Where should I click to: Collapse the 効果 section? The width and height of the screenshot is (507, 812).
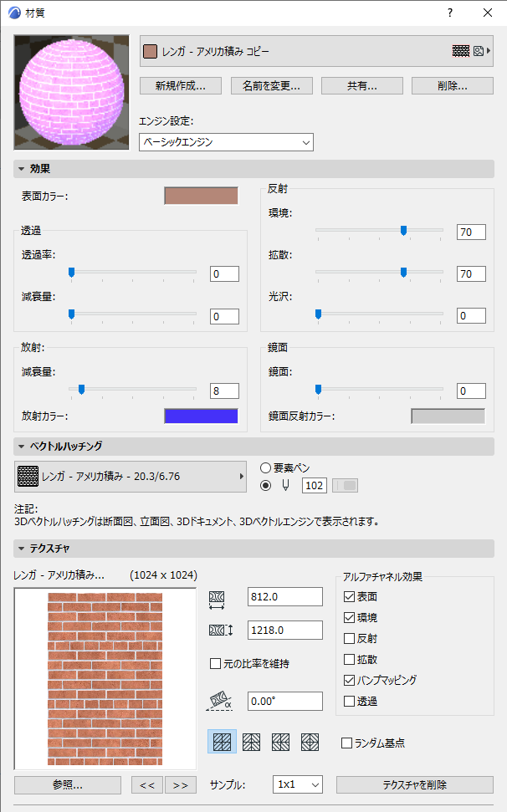(21, 169)
